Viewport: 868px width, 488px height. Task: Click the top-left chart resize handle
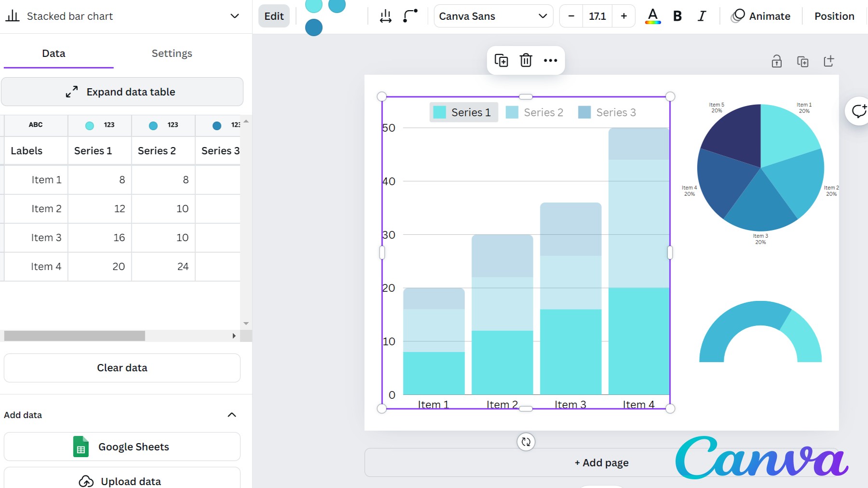[381, 96]
